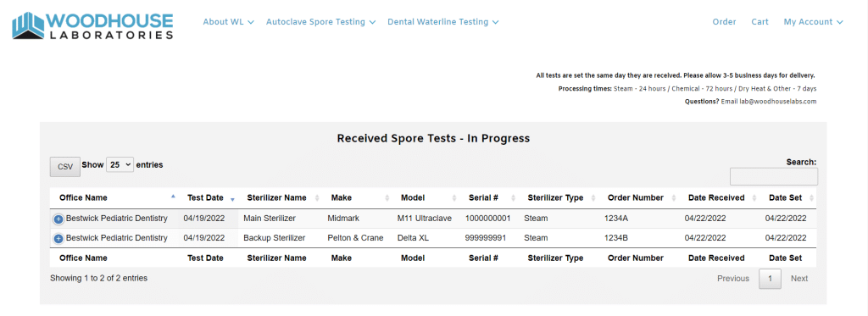The height and width of the screenshot is (316, 868).
Task: Click the Woodhouse Laboratories logo
Action: point(92,26)
